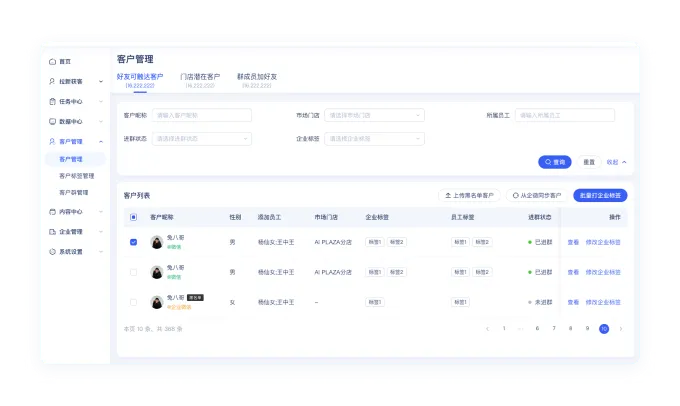Click the 企业管理 icon in sidebar
The height and width of the screenshot is (406, 680).
click(52, 231)
